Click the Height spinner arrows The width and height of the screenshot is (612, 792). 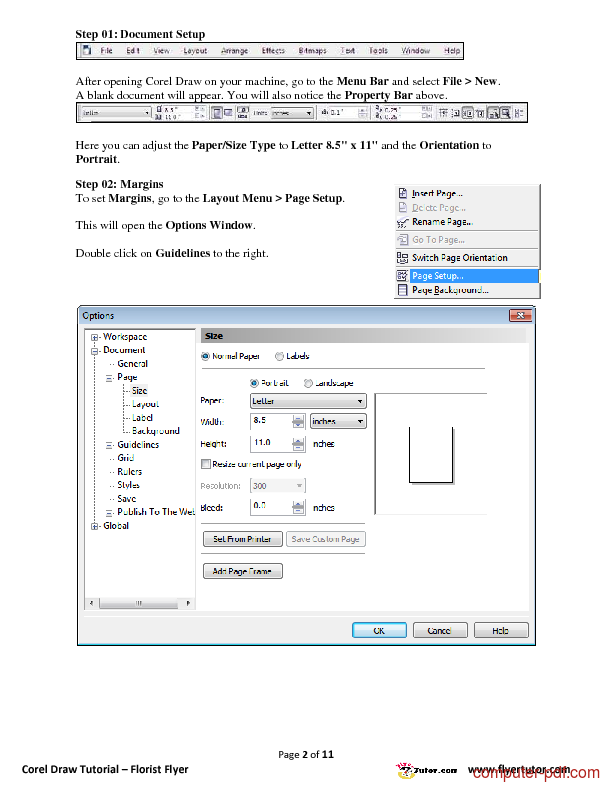[x=298, y=443]
